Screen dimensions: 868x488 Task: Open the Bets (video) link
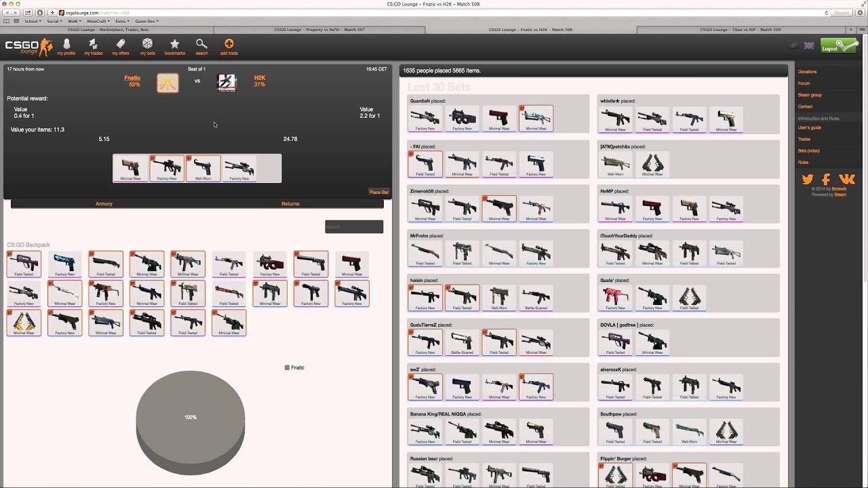(808, 150)
